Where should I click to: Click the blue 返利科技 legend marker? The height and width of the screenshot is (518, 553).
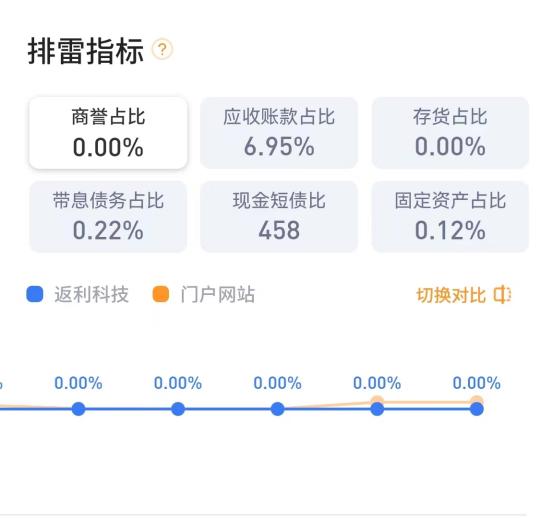point(35,294)
